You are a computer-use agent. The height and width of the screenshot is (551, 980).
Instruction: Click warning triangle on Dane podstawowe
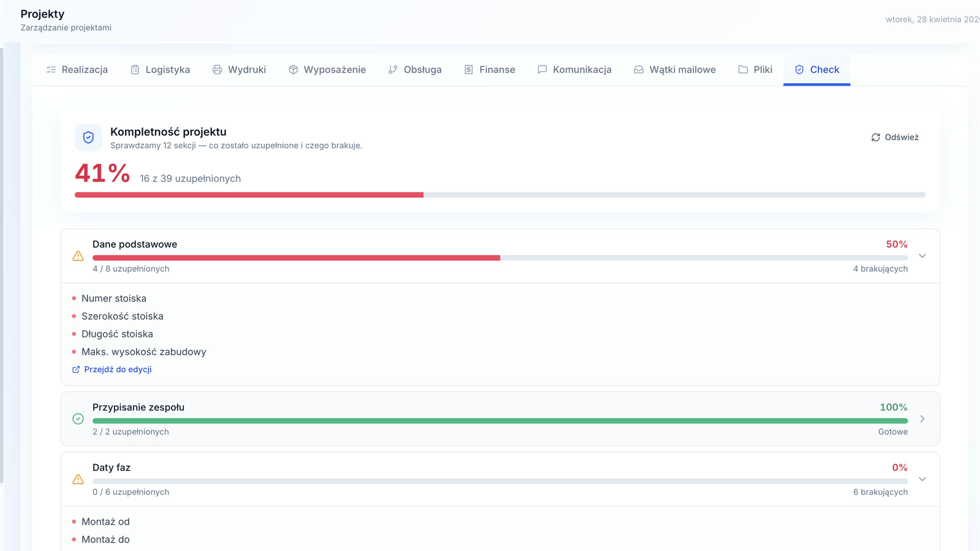click(x=78, y=256)
